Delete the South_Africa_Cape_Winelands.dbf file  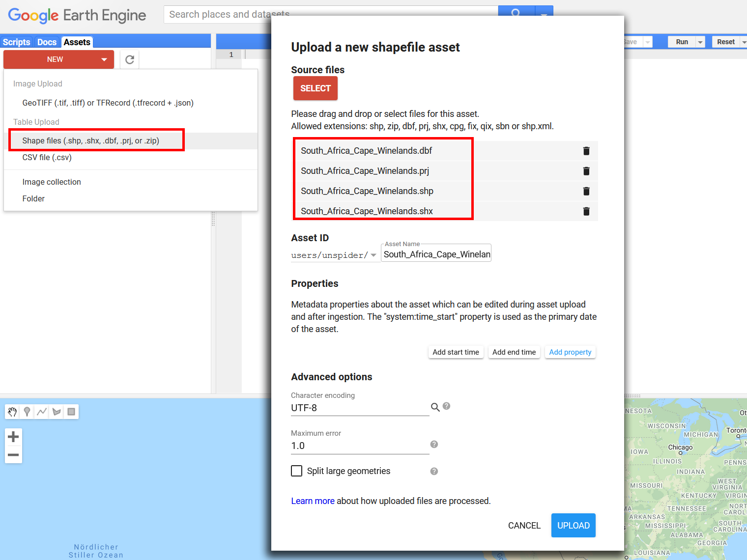point(586,151)
